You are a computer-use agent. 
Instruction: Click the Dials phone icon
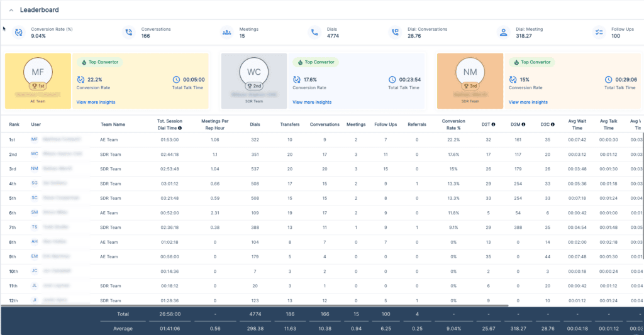314,33
